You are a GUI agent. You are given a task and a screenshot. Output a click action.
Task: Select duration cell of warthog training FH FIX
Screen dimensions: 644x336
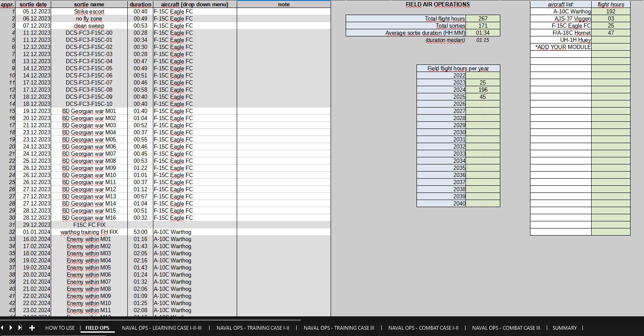tap(140, 232)
